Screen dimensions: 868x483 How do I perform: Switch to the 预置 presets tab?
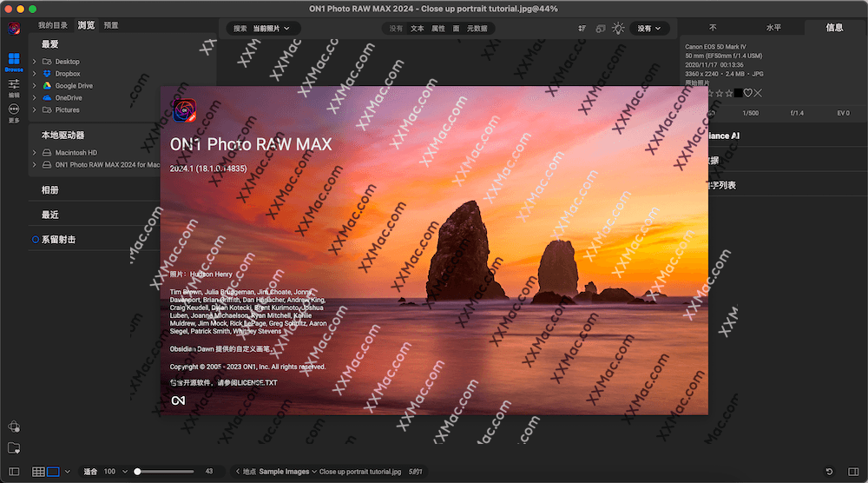tap(111, 25)
